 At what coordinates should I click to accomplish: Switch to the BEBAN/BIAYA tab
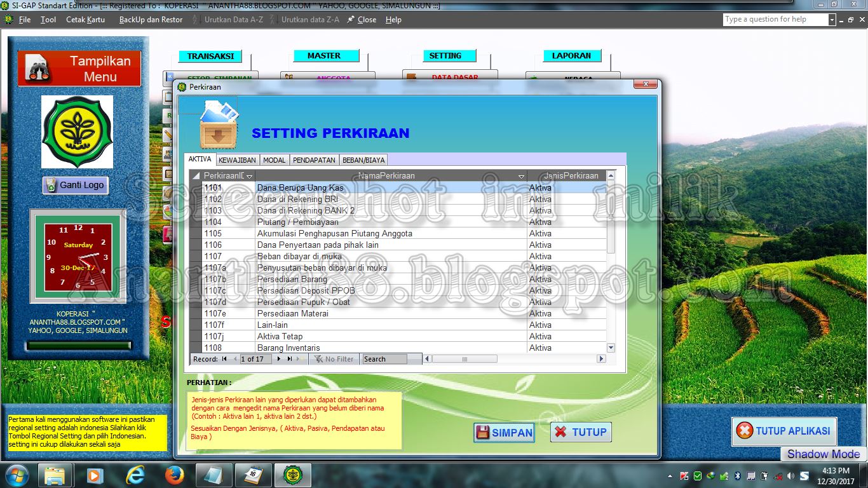(363, 160)
